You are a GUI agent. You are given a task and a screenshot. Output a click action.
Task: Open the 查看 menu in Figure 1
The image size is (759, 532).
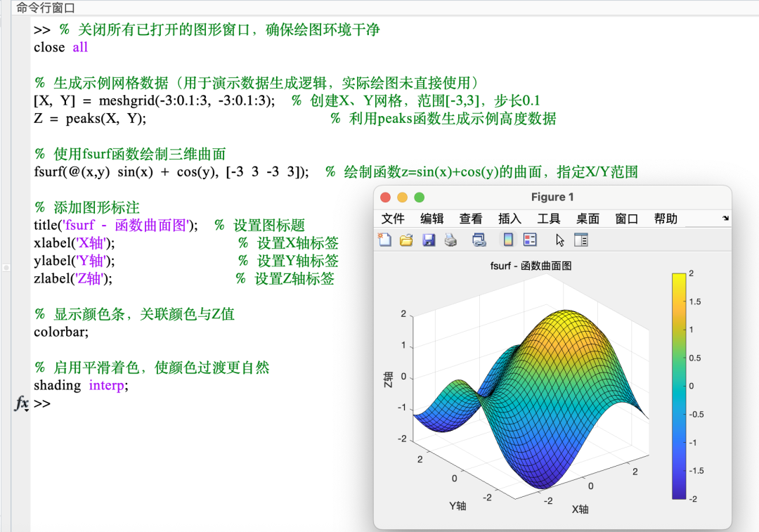[x=470, y=219]
